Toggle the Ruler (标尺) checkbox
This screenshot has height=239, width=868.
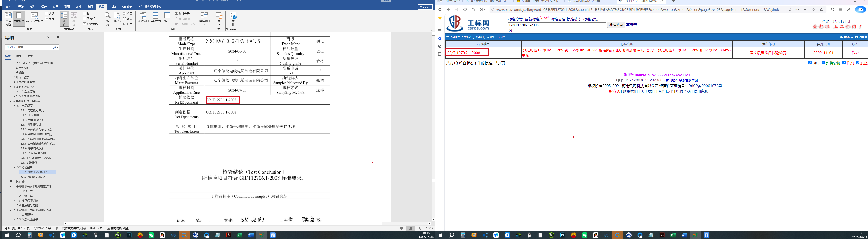(84, 14)
